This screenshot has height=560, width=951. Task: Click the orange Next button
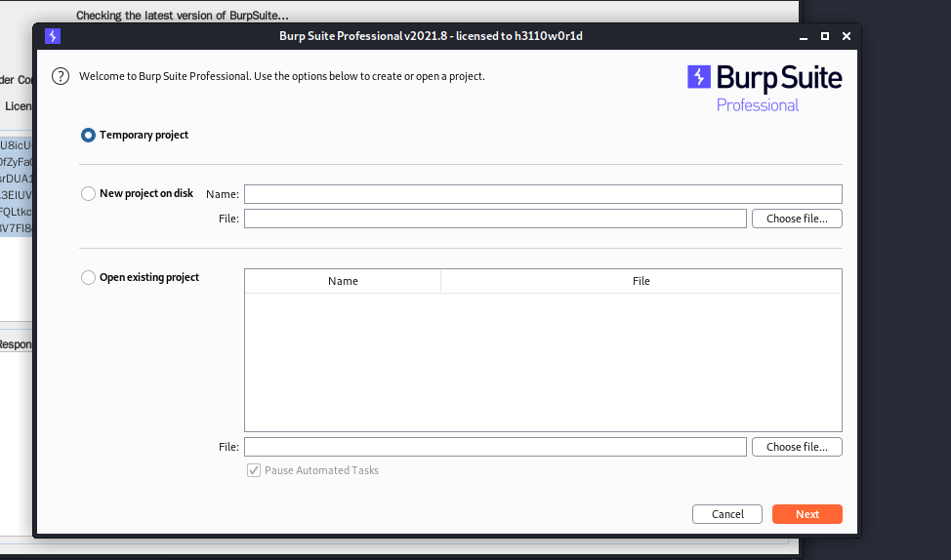[x=807, y=514]
